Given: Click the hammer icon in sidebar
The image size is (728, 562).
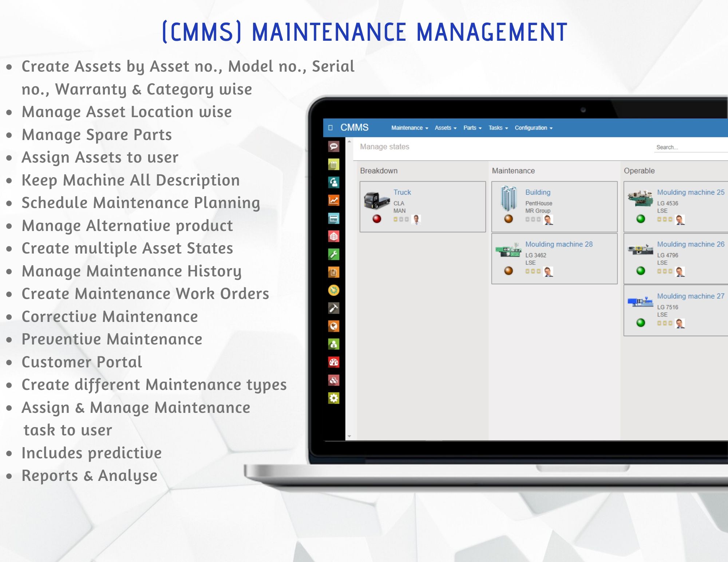Looking at the screenshot, I should pyautogui.click(x=333, y=308).
